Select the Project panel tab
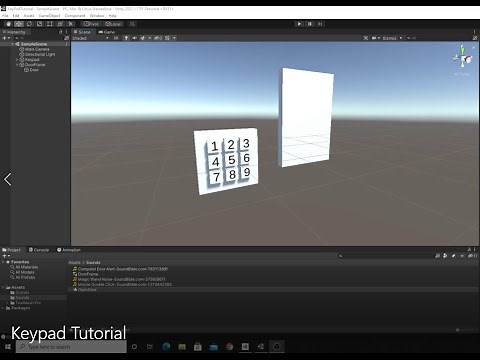The width and height of the screenshot is (480, 360). 11,250
